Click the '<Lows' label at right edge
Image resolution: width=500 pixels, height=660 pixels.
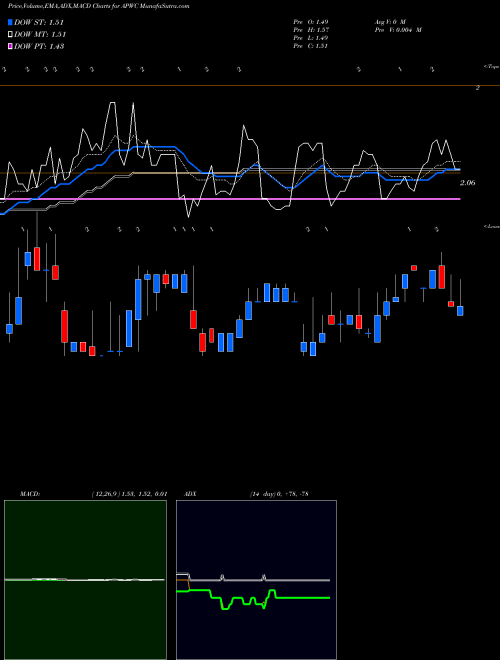(491, 226)
